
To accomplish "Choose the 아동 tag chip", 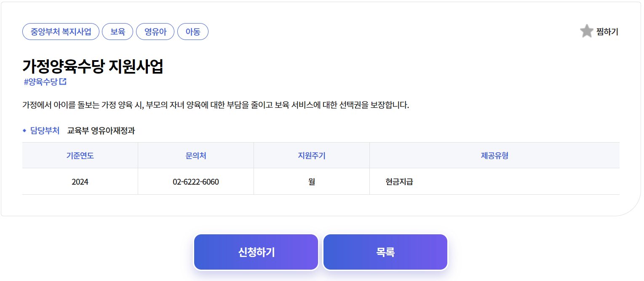I will 193,32.
